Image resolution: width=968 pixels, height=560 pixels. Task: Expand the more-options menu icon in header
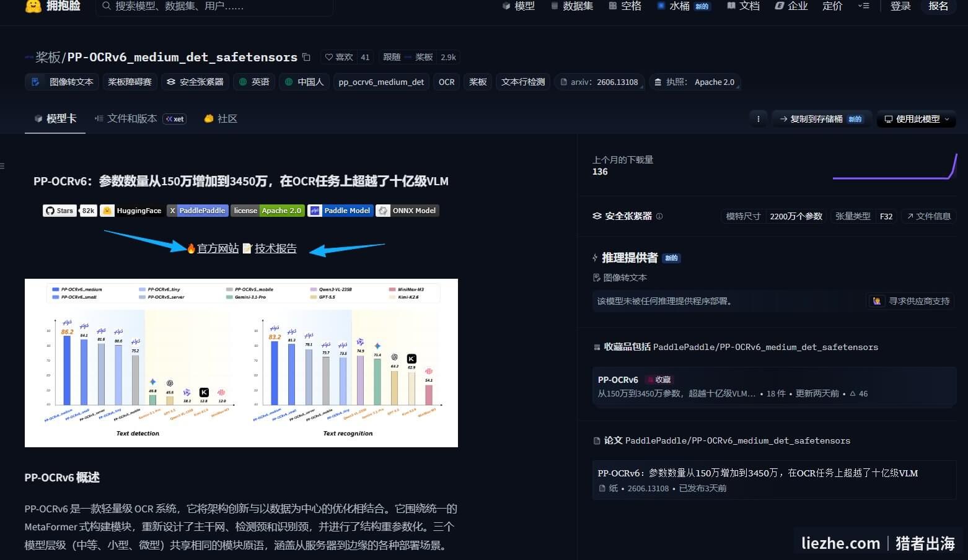point(863,6)
